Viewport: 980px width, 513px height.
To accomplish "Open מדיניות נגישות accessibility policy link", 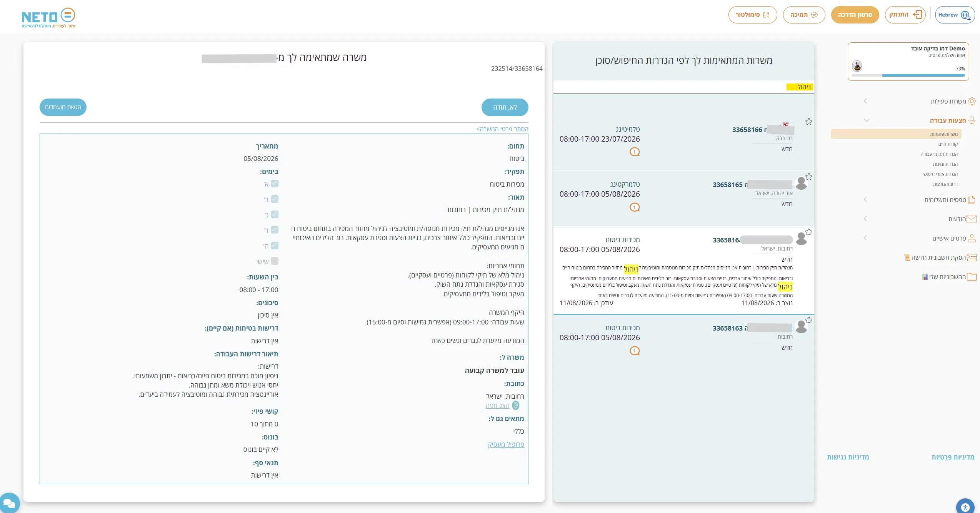I will coord(848,457).
